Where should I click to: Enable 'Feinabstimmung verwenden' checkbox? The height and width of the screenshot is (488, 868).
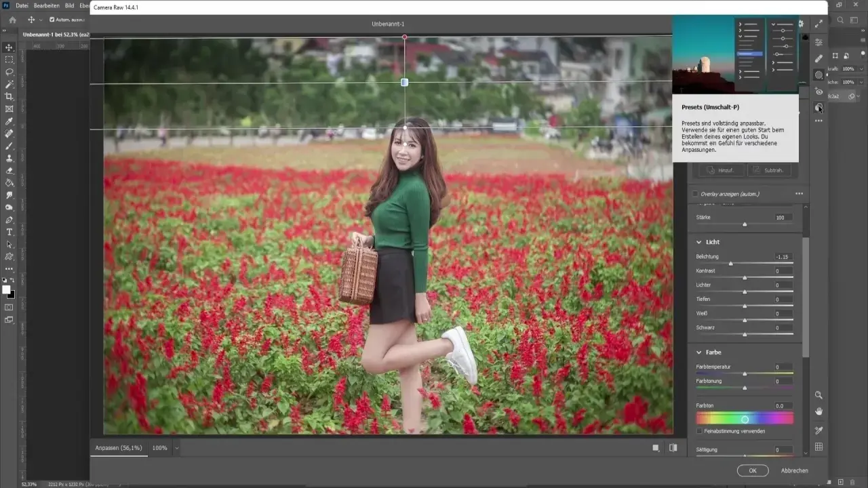(x=700, y=431)
